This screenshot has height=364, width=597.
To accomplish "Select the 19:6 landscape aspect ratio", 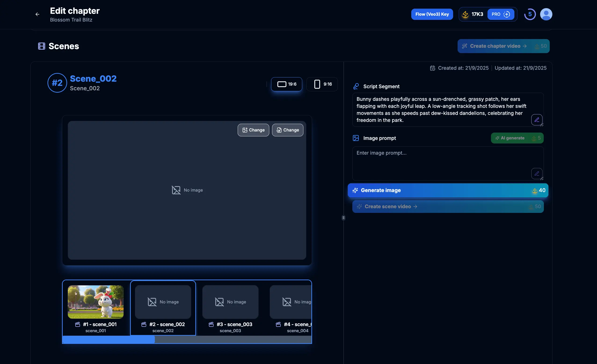I will 286,84.
